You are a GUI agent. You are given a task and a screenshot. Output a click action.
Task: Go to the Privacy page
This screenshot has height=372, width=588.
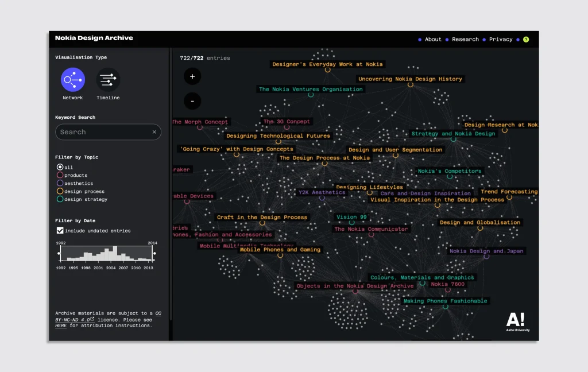[x=501, y=40]
